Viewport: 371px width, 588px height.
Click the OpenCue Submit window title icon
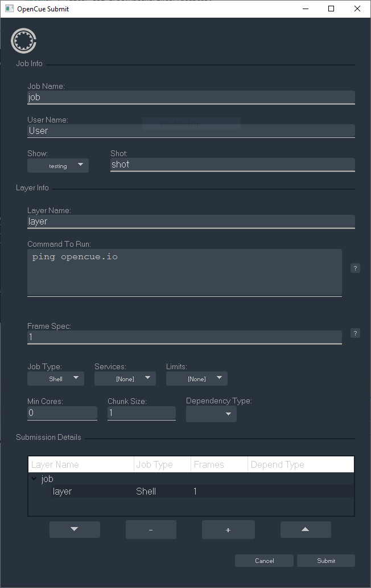click(x=9, y=9)
